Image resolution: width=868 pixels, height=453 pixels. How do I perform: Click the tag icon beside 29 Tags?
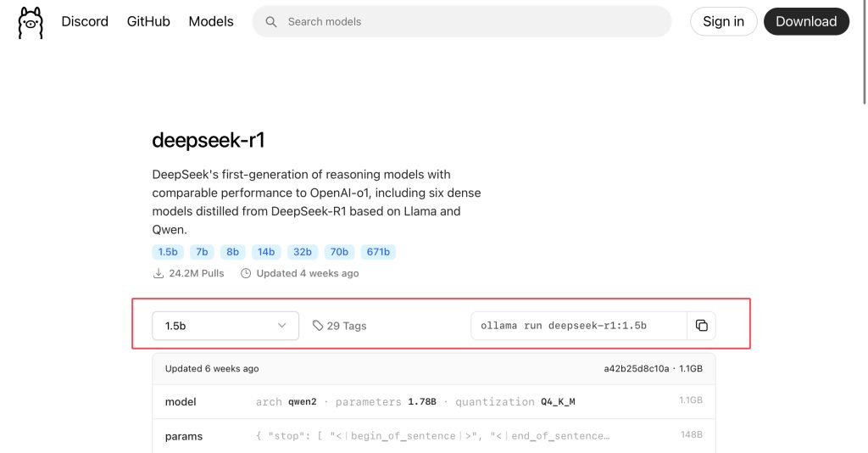tap(318, 326)
